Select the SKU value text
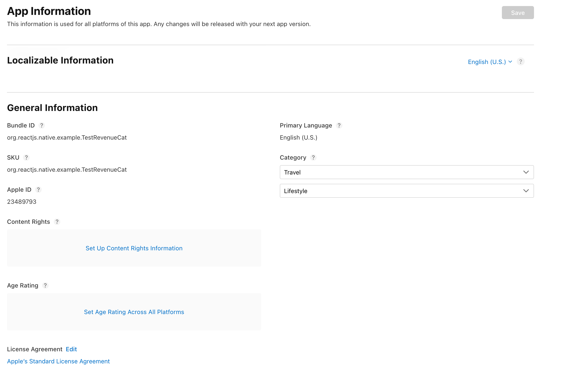 pyautogui.click(x=67, y=170)
